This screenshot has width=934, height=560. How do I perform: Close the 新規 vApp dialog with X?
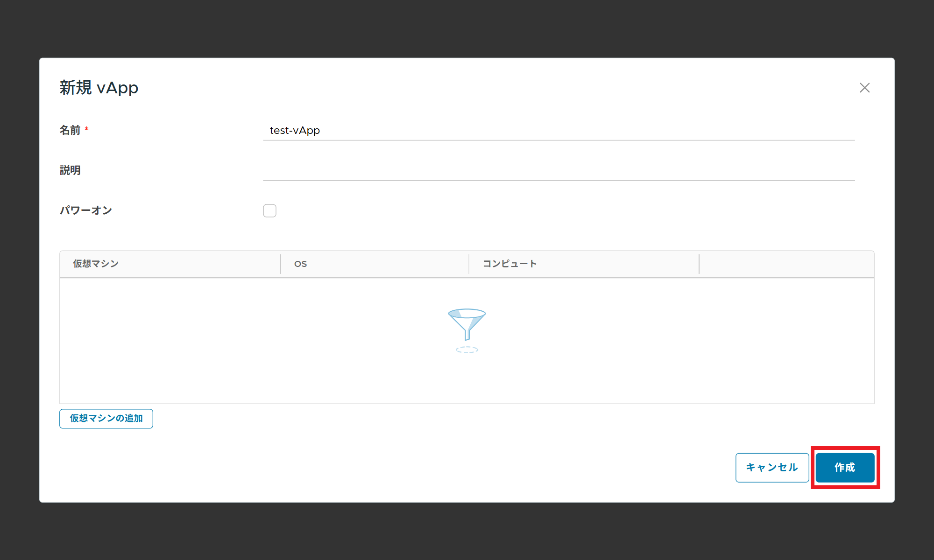[864, 88]
